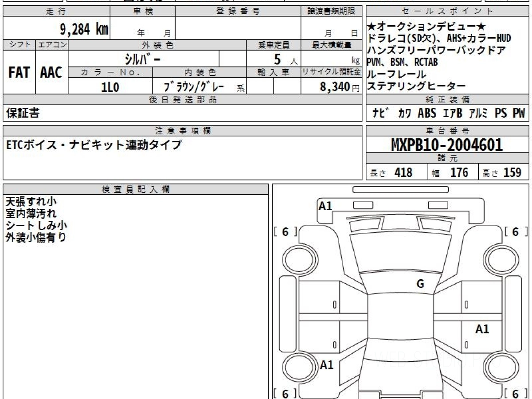Viewport: 532px width, 399px height.
Task: Click the G mark on the windshield
Action: (x=420, y=284)
